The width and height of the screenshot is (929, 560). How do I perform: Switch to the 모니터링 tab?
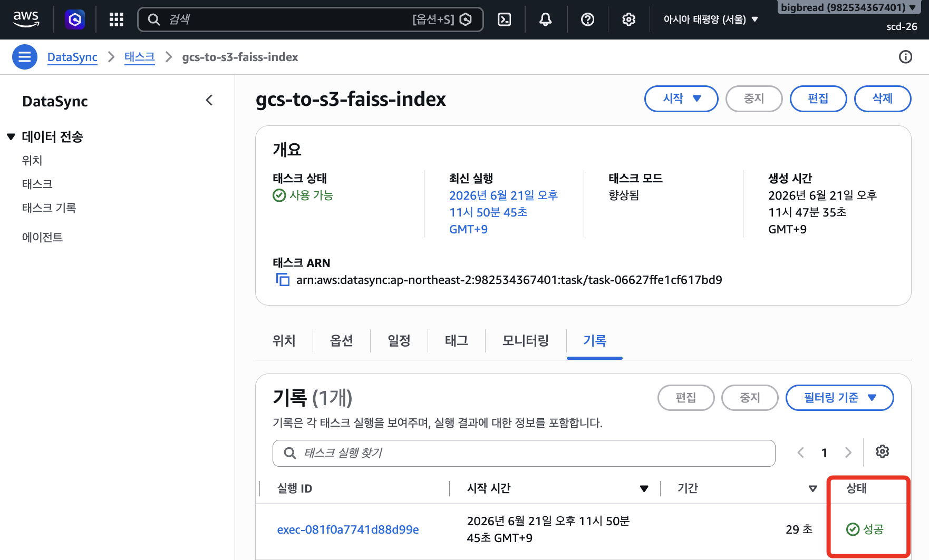(526, 341)
